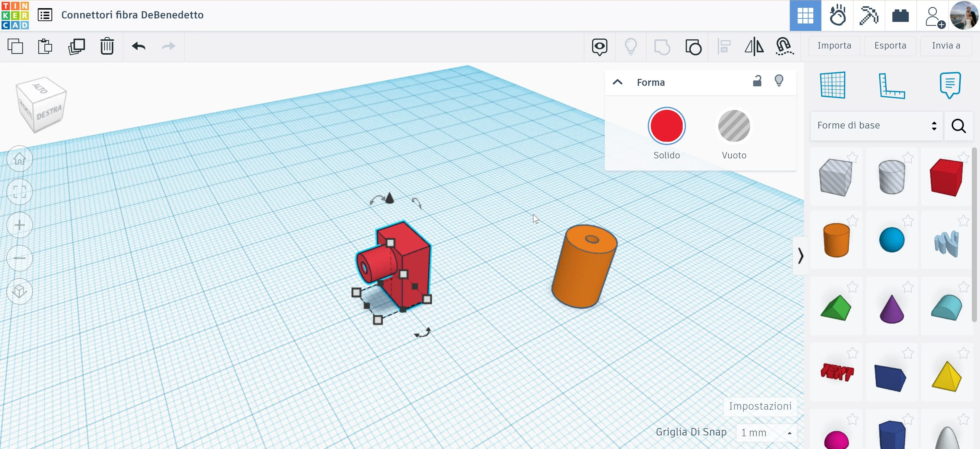
Task: Reset to home view
Action: tap(19, 158)
